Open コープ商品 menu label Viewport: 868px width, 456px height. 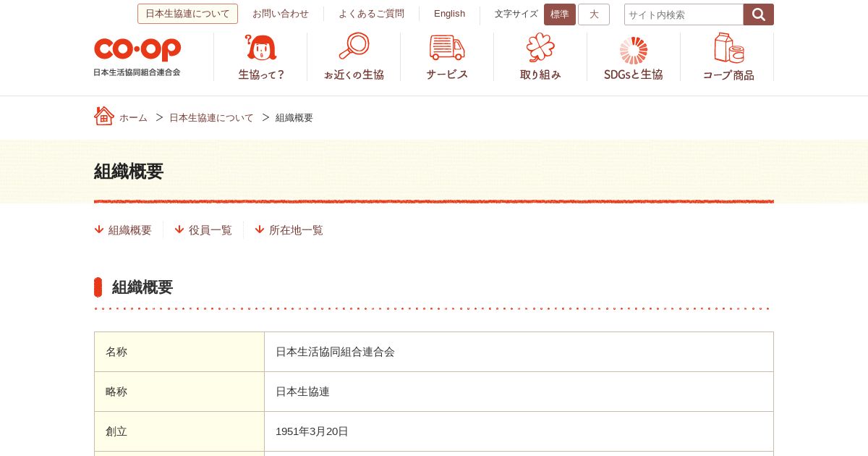pos(728,75)
